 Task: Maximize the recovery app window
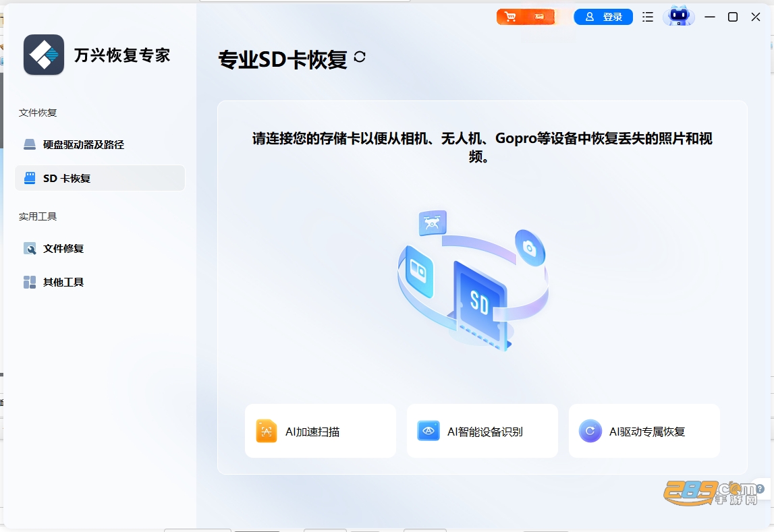click(733, 18)
